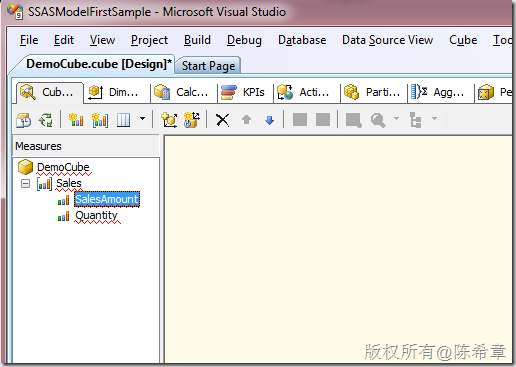Open the Database menu
516x367 pixels.
click(x=302, y=40)
